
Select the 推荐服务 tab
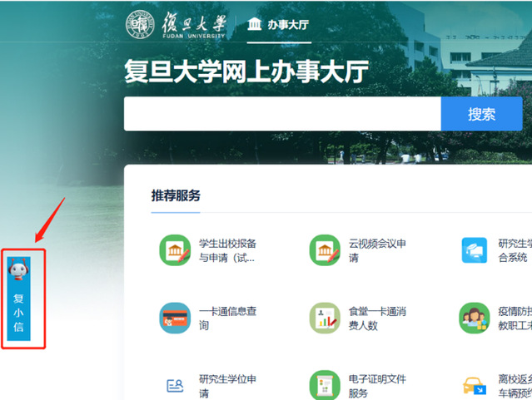coord(176,196)
